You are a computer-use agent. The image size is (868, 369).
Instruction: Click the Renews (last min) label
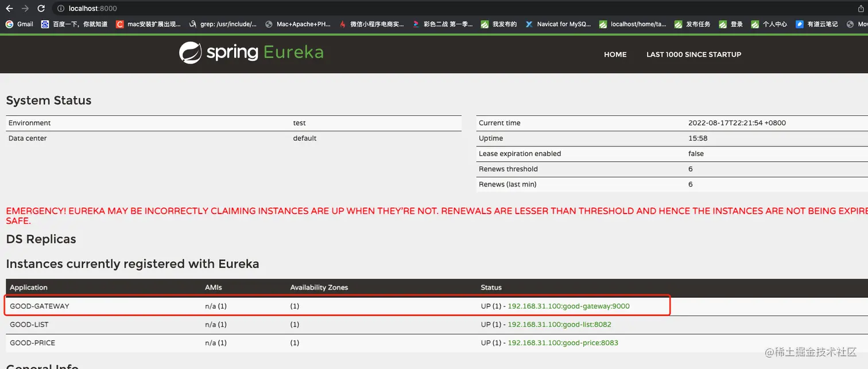(x=507, y=184)
